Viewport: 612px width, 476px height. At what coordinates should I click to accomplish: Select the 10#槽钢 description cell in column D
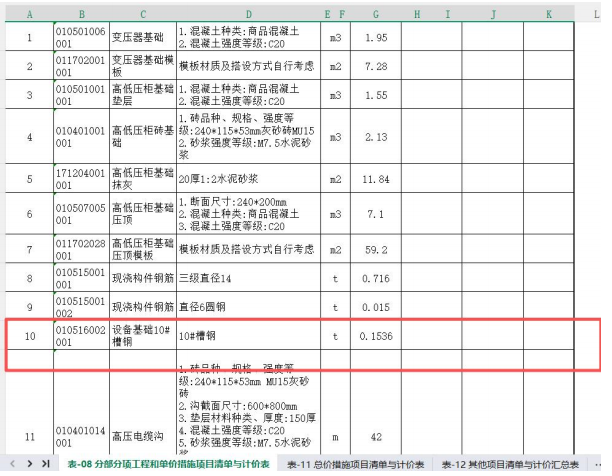pos(248,335)
